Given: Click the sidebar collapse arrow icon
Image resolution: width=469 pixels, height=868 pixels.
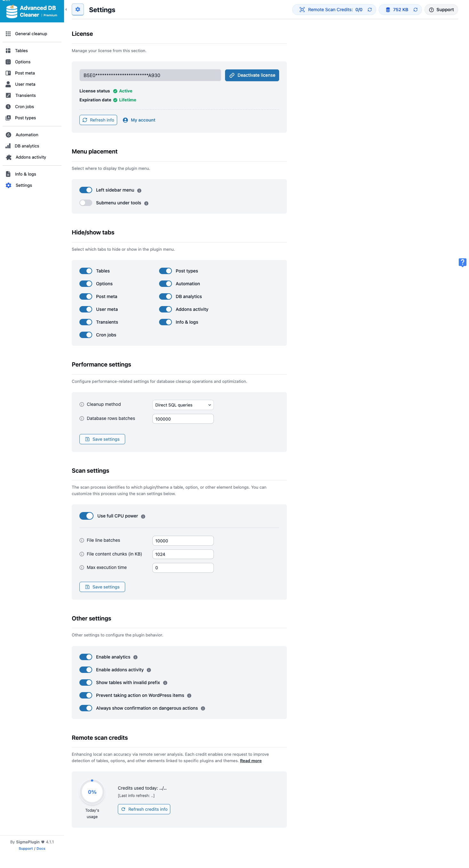Looking at the screenshot, I should (66, 10).
